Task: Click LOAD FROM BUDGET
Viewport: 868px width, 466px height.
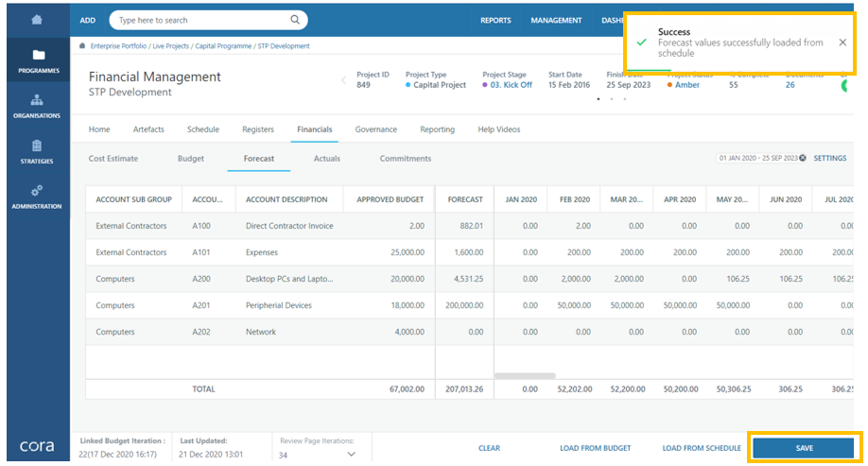Action: click(x=595, y=448)
